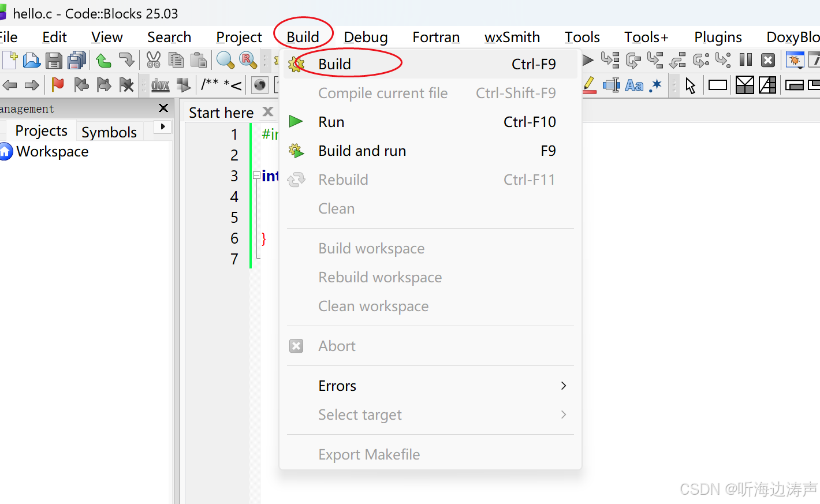820x504 pixels.
Task: Open a file using the Open icon
Action: (x=31, y=60)
